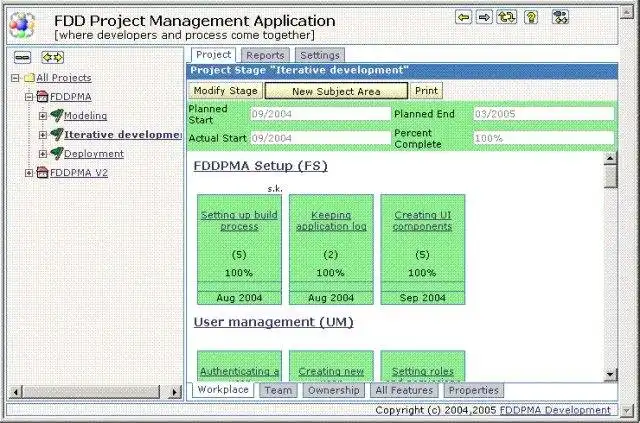The image size is (640, 423).
Task: Click sidebar horizontal scroll left arrow
Action: (16, 392)
